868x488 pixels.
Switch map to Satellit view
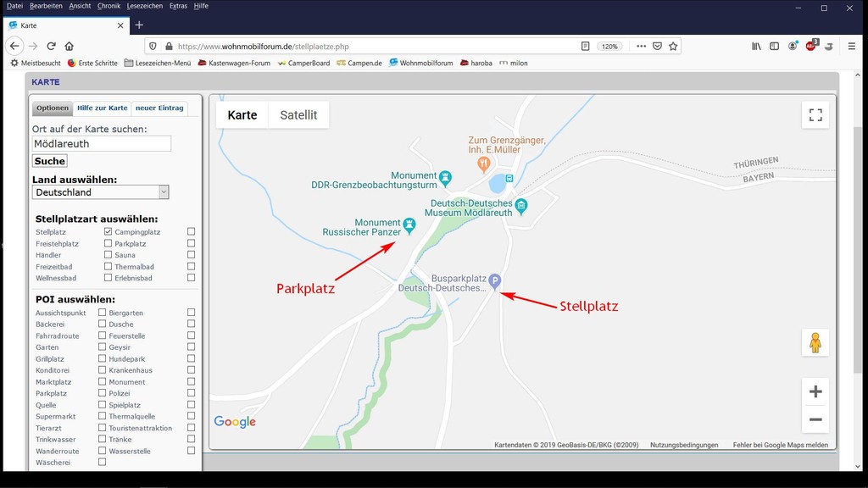click(x=298, y=115)
